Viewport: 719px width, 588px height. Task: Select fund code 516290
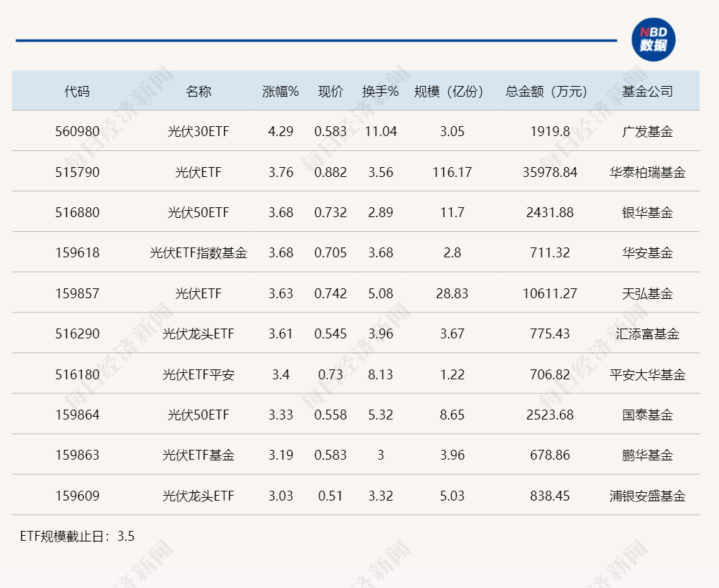click(77, 334)
